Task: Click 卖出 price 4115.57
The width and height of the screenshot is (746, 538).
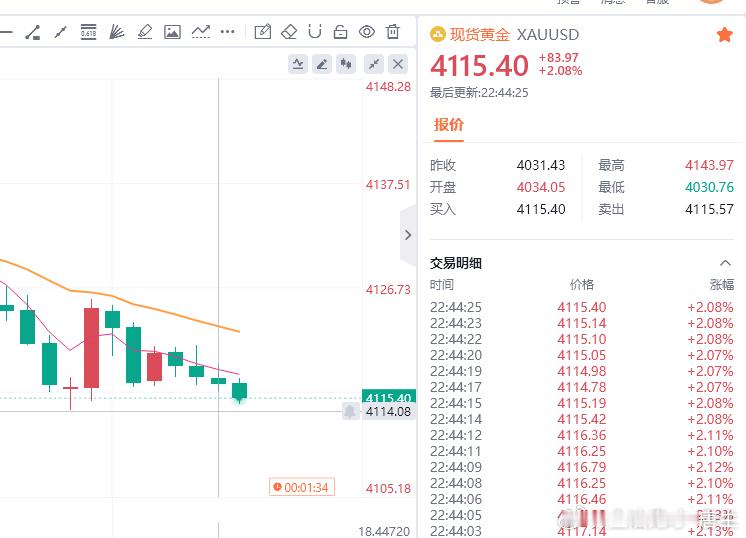Action: (x=709, y=209)
